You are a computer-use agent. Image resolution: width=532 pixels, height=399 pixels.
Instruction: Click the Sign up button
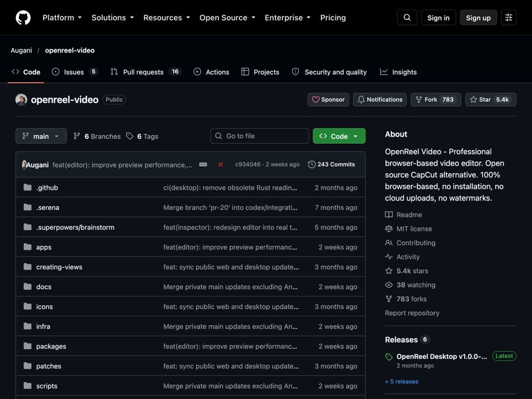tap(478, 18)
